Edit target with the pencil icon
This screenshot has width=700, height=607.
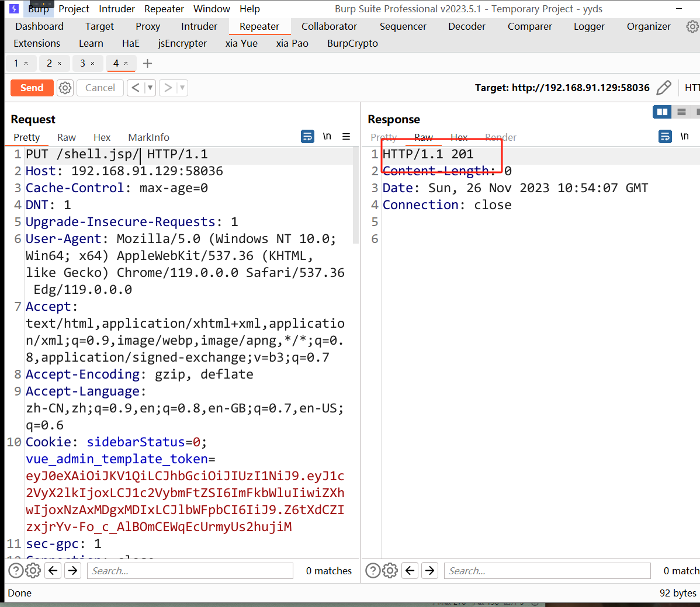[664, 88]
